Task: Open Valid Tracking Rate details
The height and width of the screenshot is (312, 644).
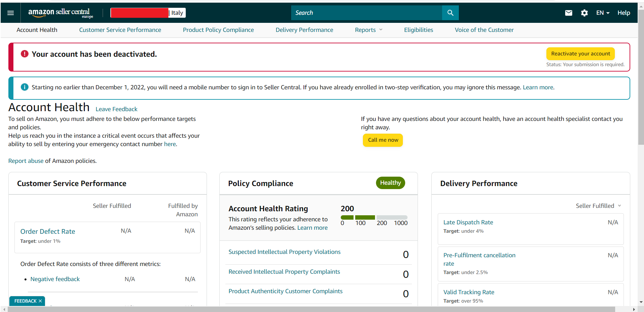Action: 469,292
